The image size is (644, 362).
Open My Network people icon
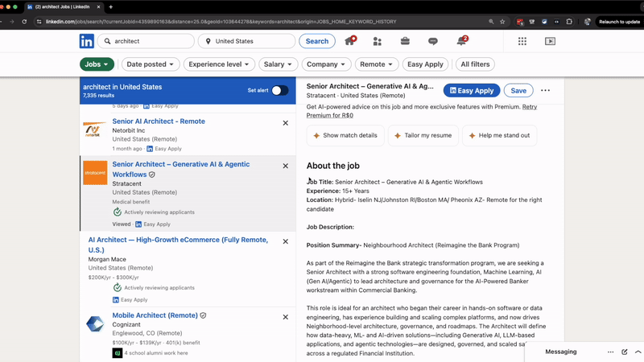point(377,41)
